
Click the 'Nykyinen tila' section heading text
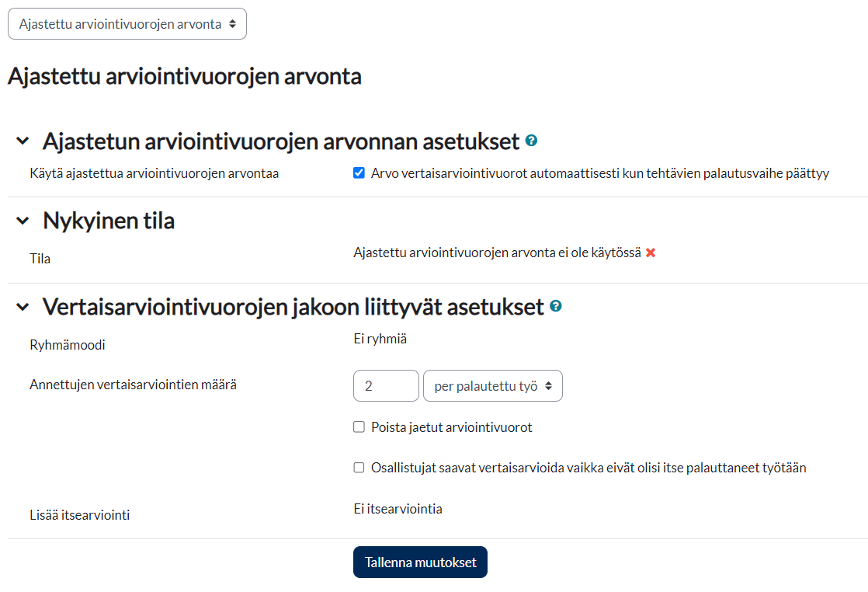pyautogui.click(x=109, y=221)
